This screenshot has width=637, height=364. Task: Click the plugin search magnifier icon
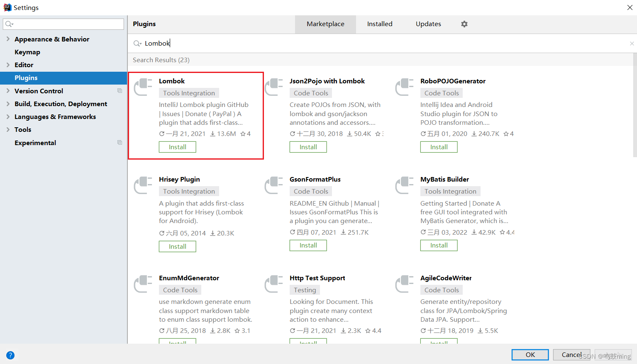pyautogui.click(x=137, y=43)
